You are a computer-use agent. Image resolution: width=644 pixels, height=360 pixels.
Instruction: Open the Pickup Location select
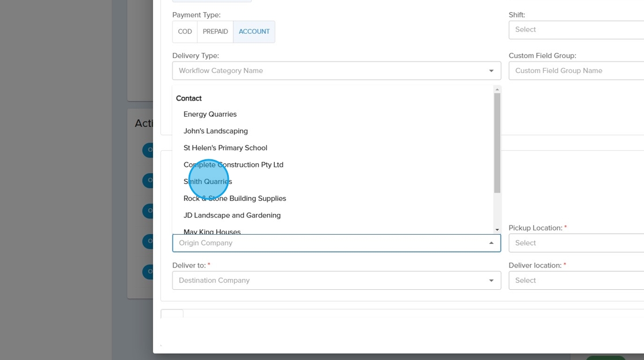click(575, 243)
